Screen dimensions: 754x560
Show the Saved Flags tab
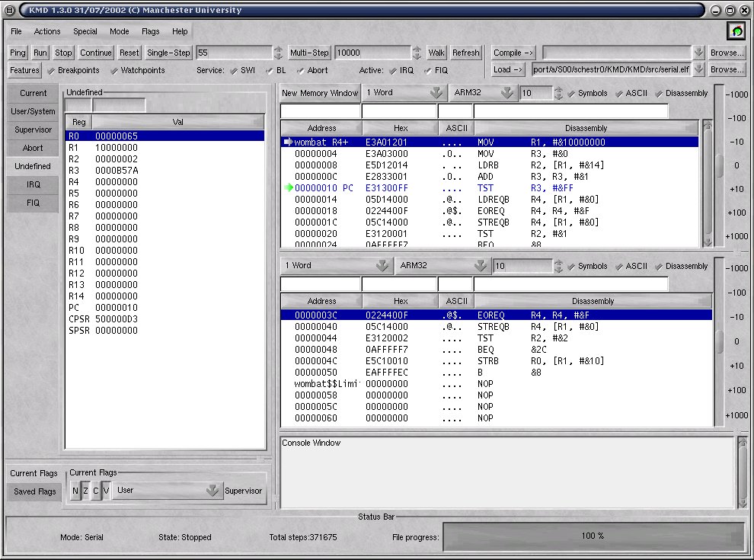[x=34, y=491]
